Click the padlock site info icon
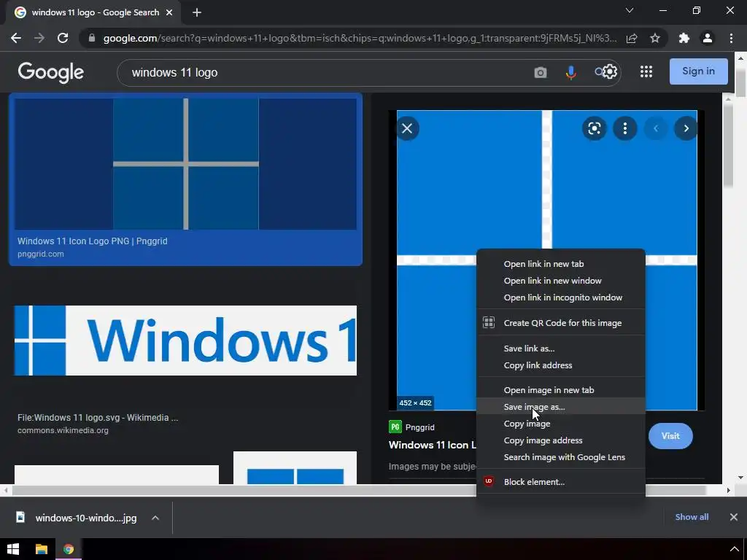This screenshot has width=747, height=560. tap(92, 38)
